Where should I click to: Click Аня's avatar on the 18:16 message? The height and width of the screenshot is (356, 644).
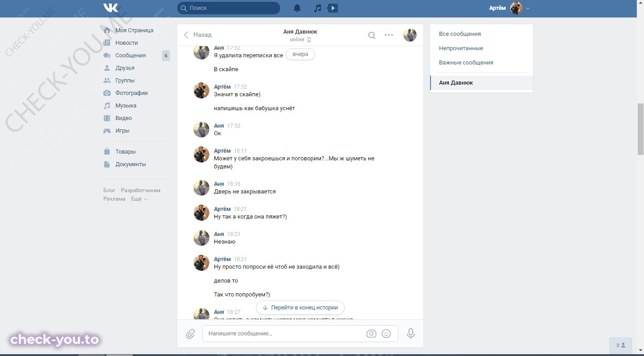point(201,187)
